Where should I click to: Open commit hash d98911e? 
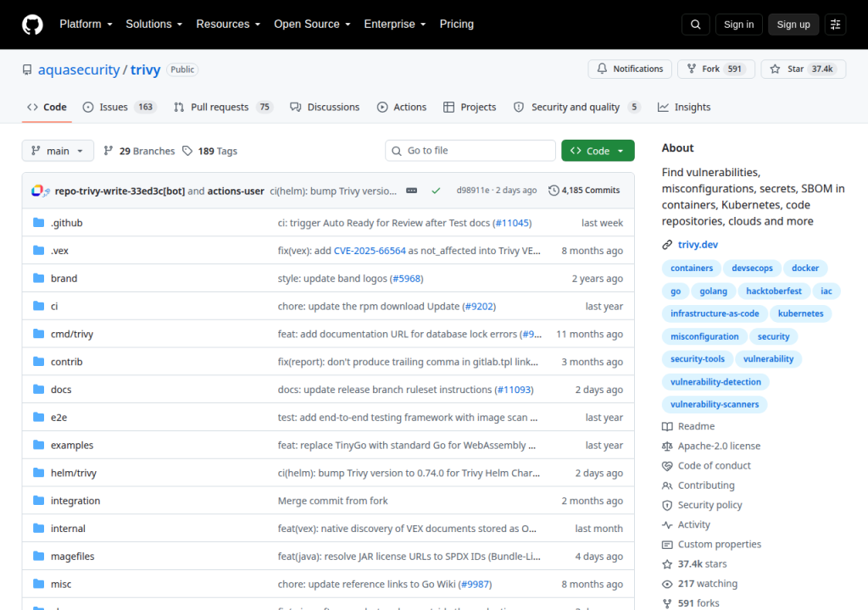[473, 191]
